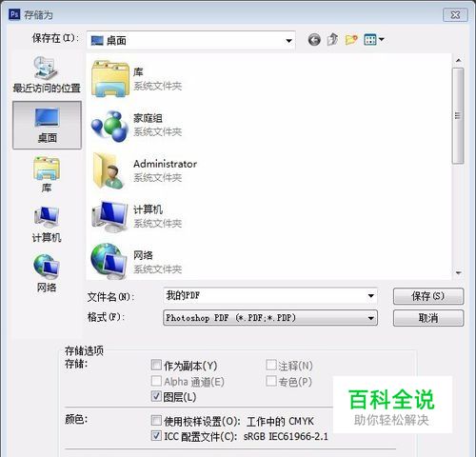Click the file list scroll down arrow
Image resolution: width=476 pixels, height=457 pixels.
click(458, 273)
